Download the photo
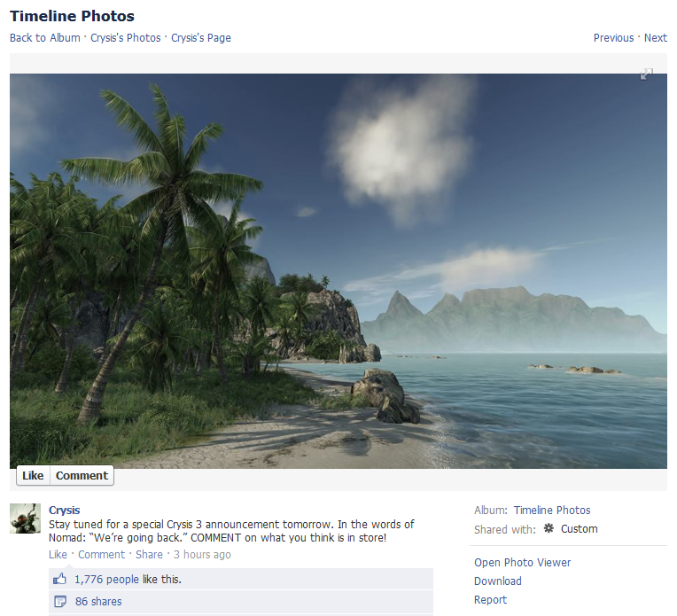 pos(498,581)
